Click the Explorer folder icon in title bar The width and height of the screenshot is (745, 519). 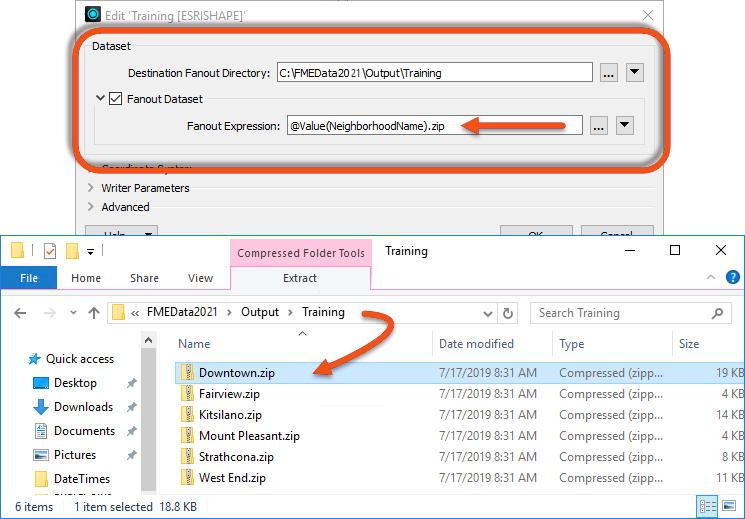point(18,250)
